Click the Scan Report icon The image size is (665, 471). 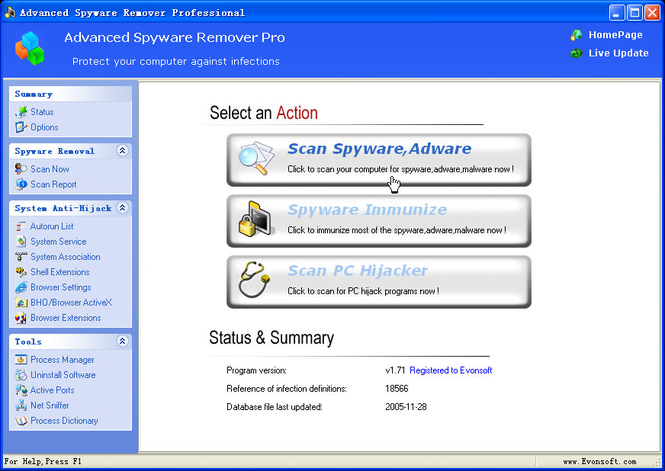click(x=21, y=184)
